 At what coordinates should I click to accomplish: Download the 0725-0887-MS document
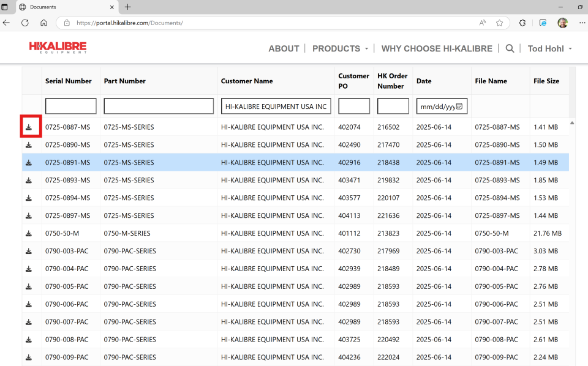pos(29,127)
